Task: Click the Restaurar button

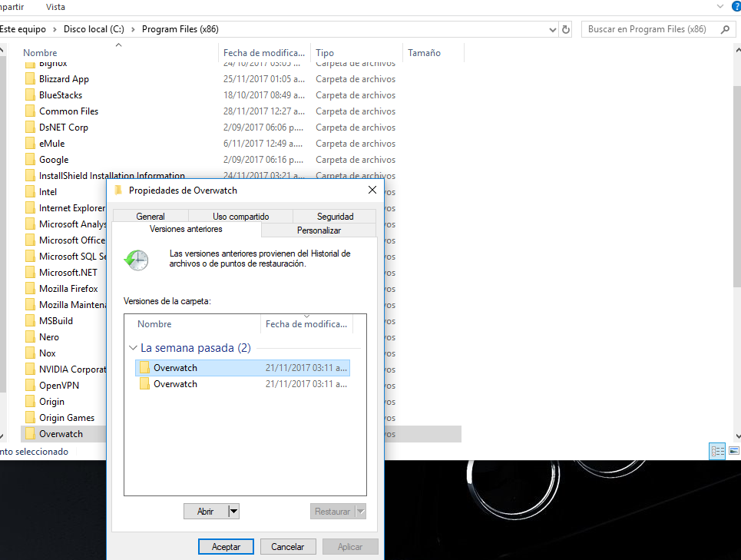Action: coord(332,511)
